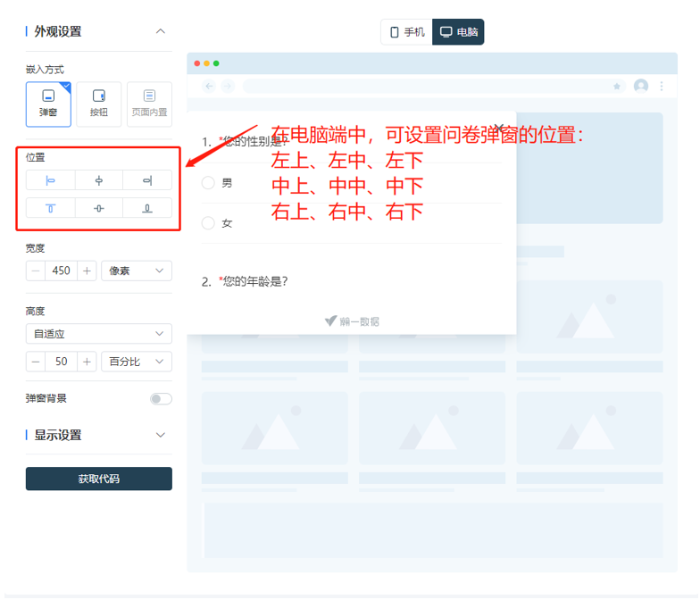Align popup to the top vertically

point(50,208)
